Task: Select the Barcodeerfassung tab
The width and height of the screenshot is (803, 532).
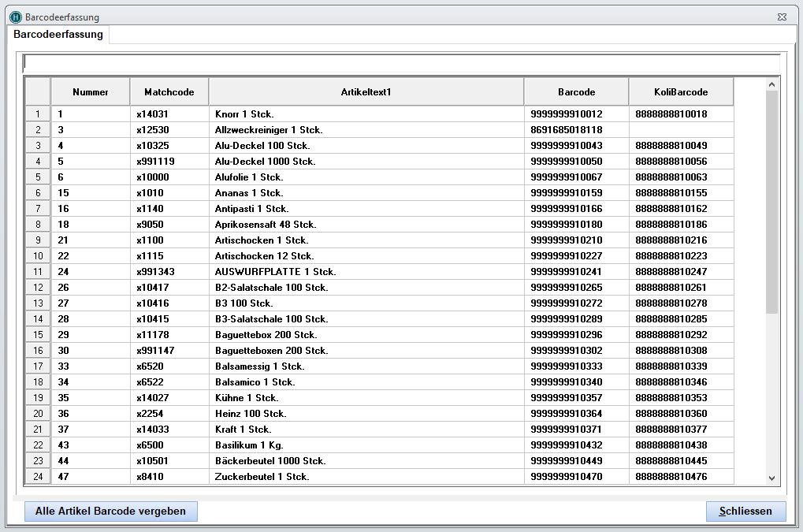Action: 58,35
